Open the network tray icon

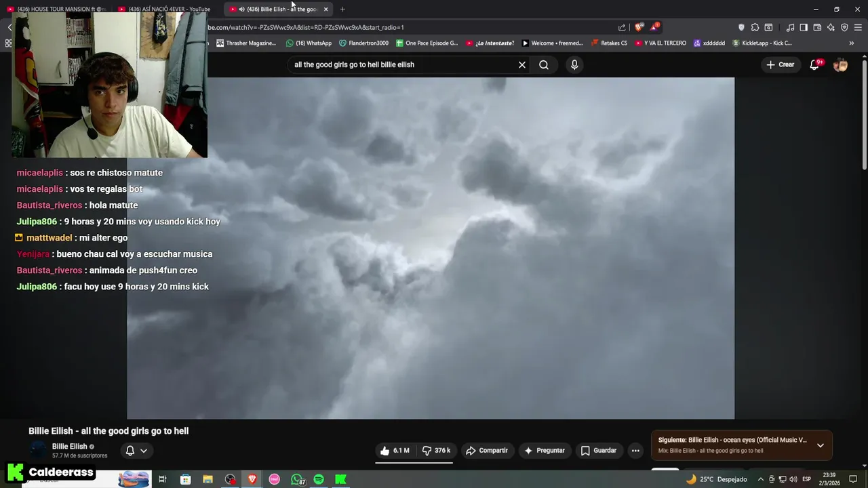pyautogui.click(x=782, y=479)
